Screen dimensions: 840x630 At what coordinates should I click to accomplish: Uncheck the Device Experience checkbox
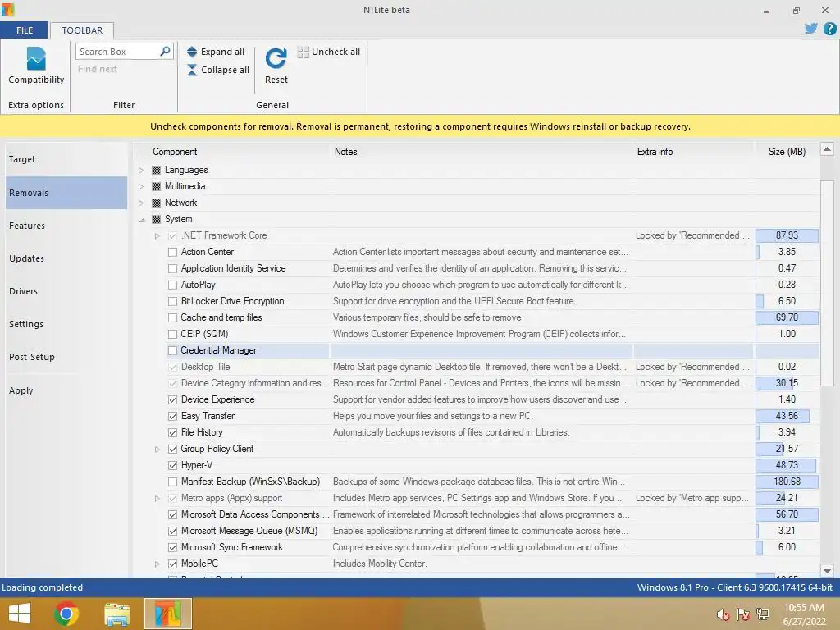point(172,399)
